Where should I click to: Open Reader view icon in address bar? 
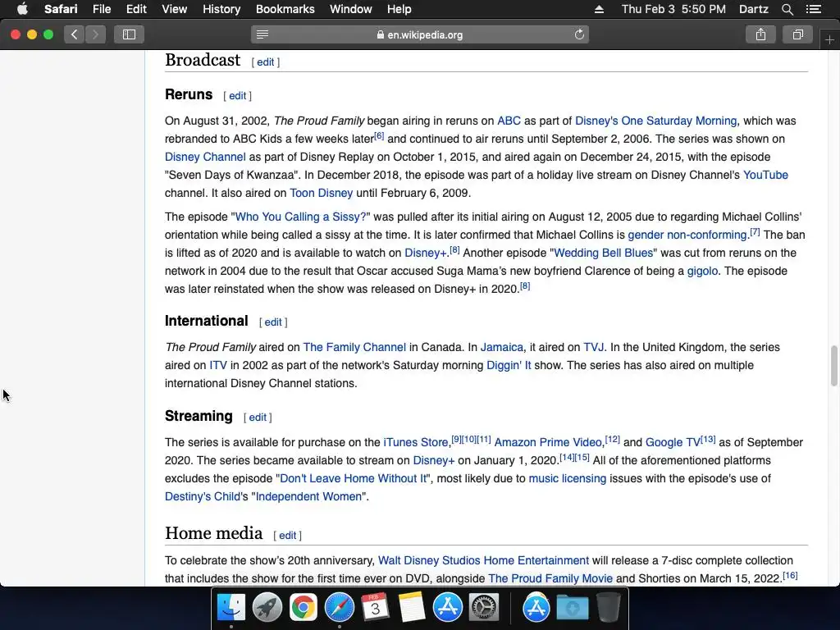[262, 34]
